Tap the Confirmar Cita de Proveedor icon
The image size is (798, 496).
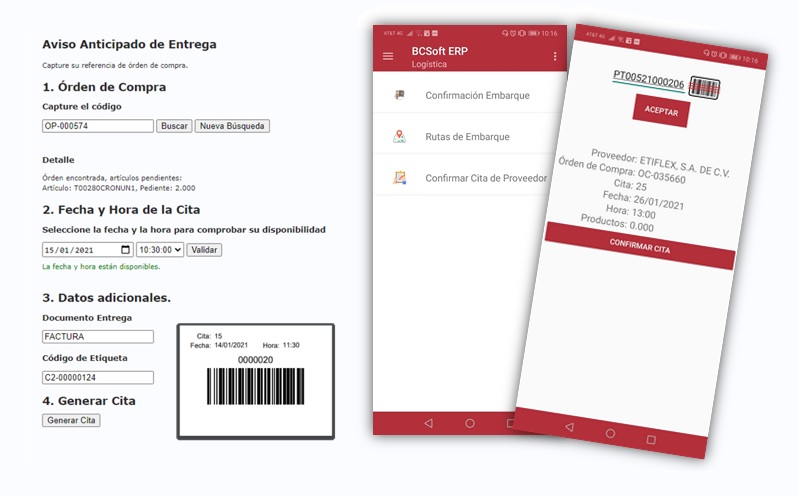[x=400, y=178]
